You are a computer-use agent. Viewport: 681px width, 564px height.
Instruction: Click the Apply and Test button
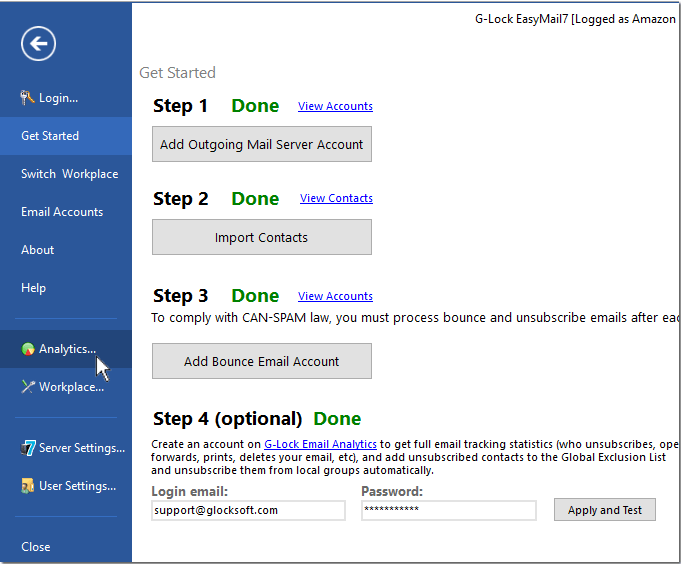tap(605, 510)
